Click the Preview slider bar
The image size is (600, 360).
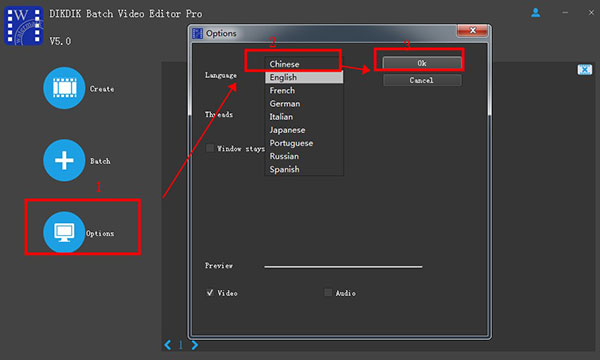[343, 267]
